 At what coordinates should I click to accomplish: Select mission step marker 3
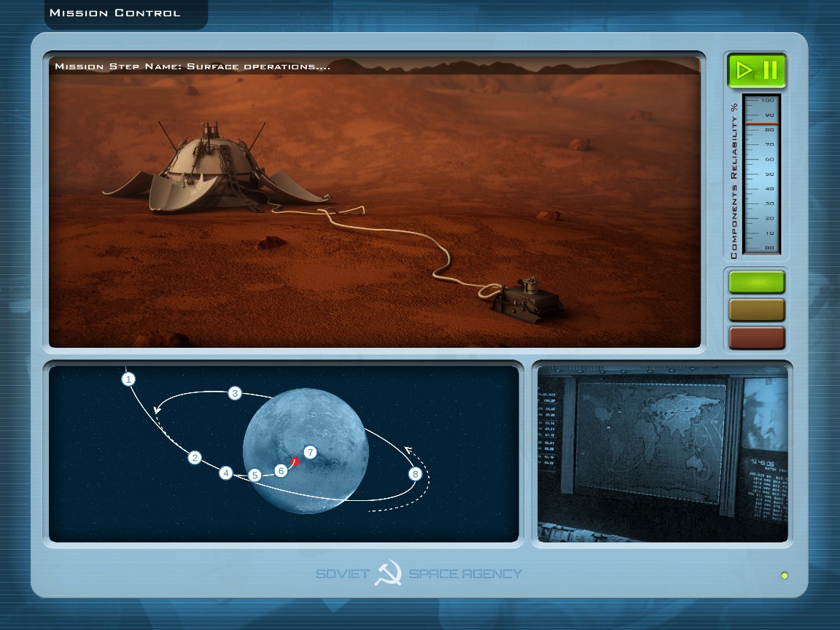point(235,394)
